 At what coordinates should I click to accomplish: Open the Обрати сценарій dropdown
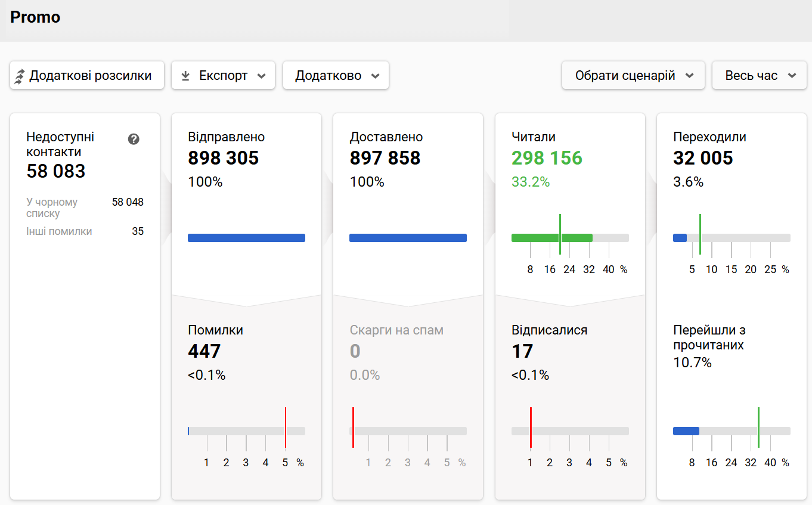coord(633,75)
